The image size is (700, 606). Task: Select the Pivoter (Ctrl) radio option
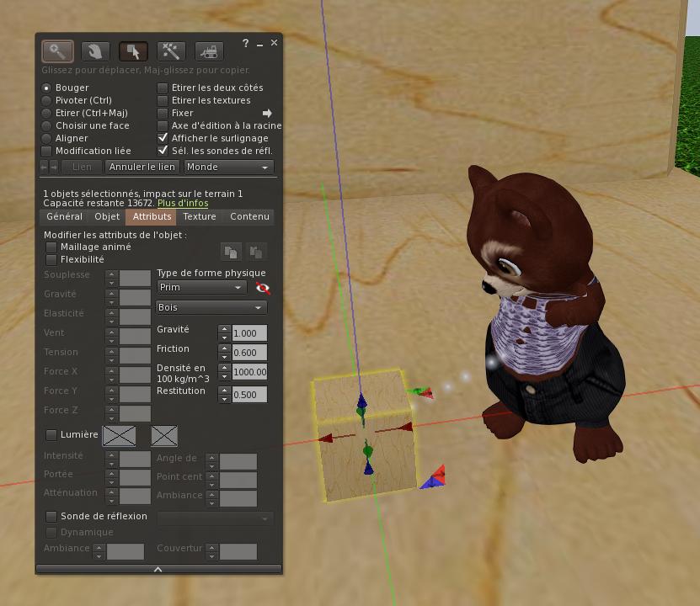tap(77, 100)
